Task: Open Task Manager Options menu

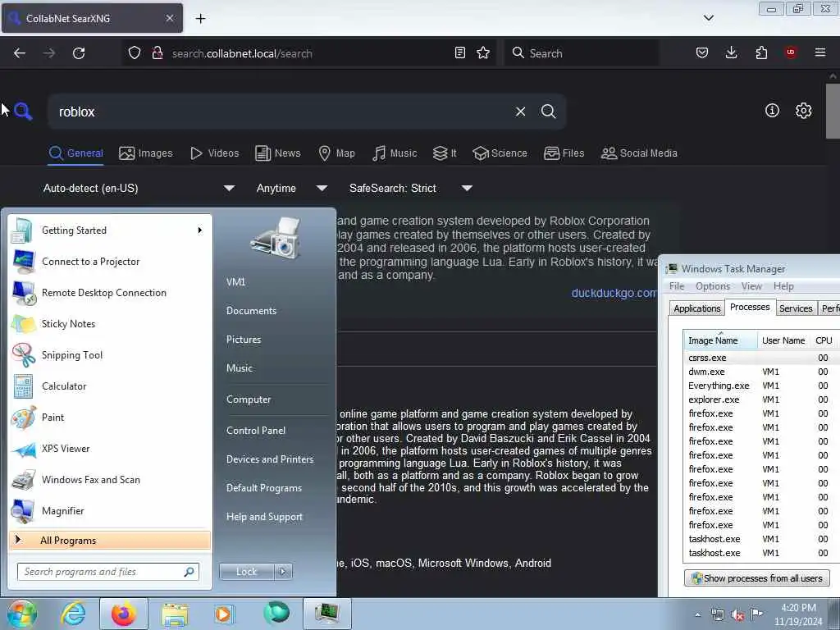Action: click(x=713, y=286)
